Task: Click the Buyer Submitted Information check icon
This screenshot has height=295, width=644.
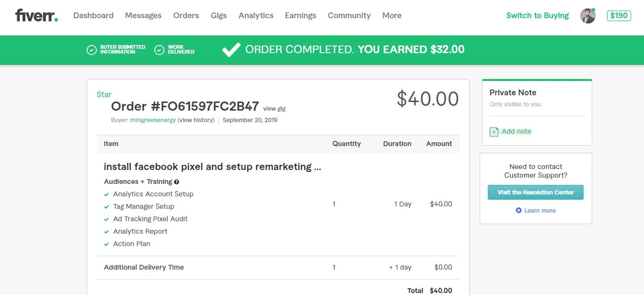Action: coord(92,50)
